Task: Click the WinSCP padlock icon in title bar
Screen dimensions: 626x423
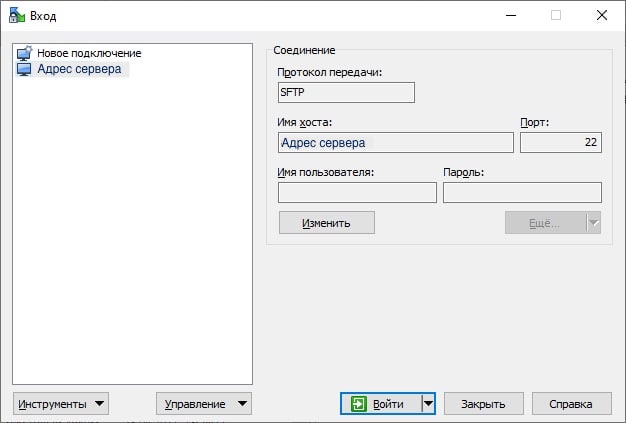Action: tap(16, 15)
